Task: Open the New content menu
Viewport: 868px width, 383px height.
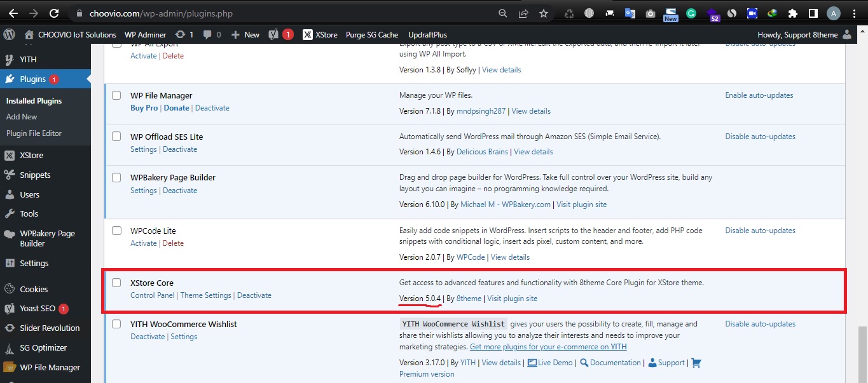Action: [245, 34]
